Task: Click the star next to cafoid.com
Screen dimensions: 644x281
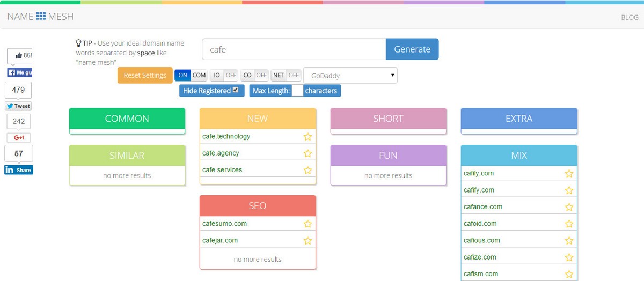Action: click(x=569, y=224)
